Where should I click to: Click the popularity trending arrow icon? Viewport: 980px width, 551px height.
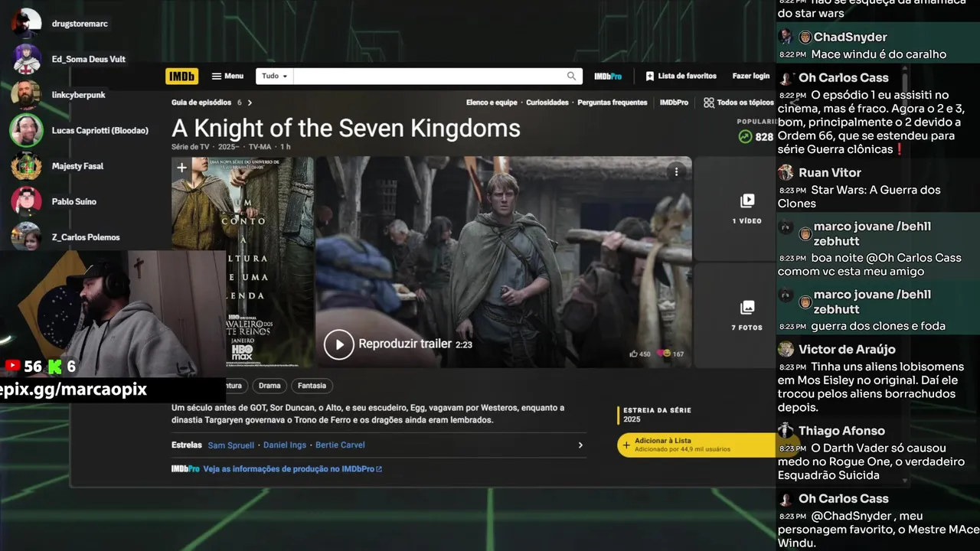point(745,136)
